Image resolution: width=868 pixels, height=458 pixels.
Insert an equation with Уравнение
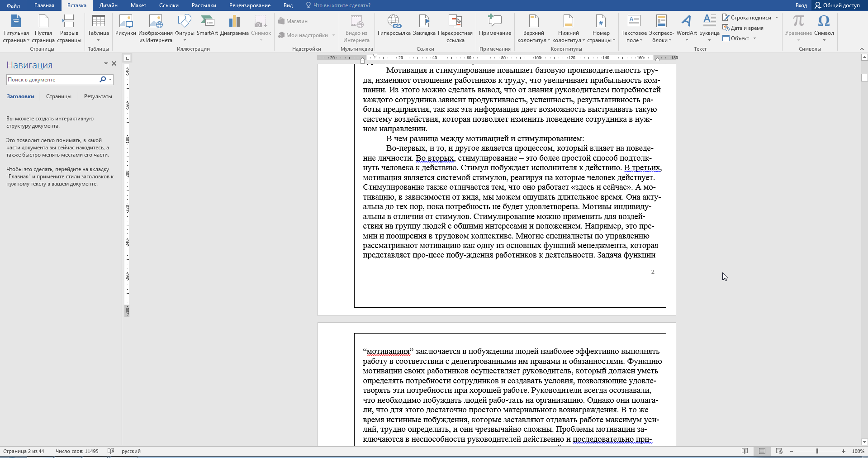click(x=798, y=29)
